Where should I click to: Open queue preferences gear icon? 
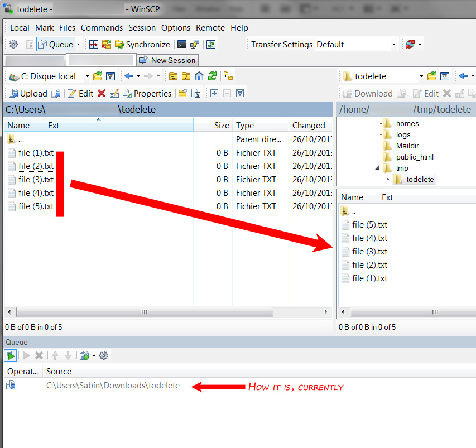[103, 355]
